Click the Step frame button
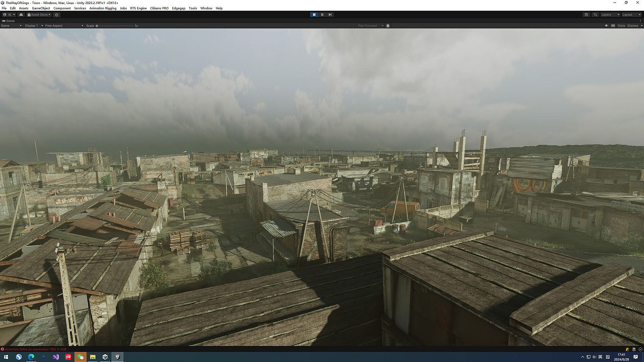This screenshot has width=644, height=362. [330, 15]
